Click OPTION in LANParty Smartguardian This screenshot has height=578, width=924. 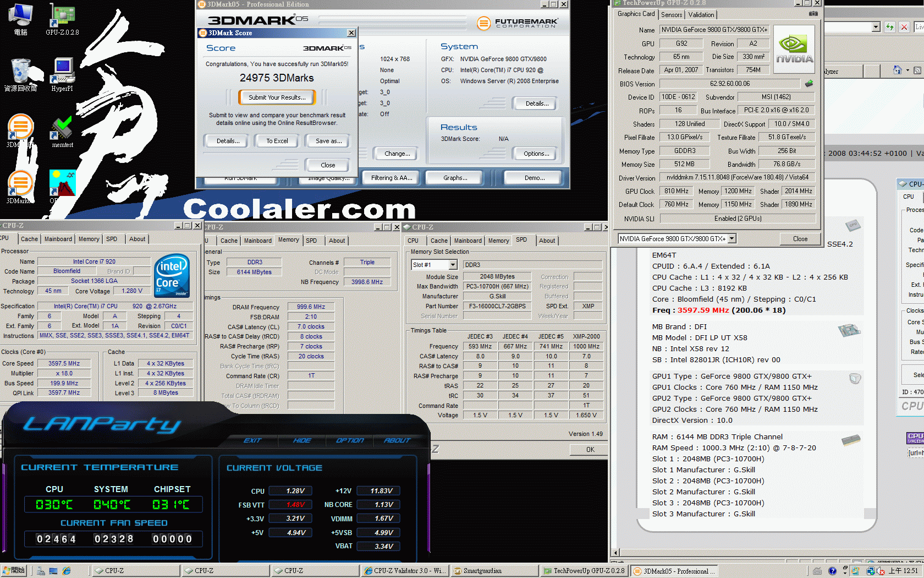[x=350, y=440]
